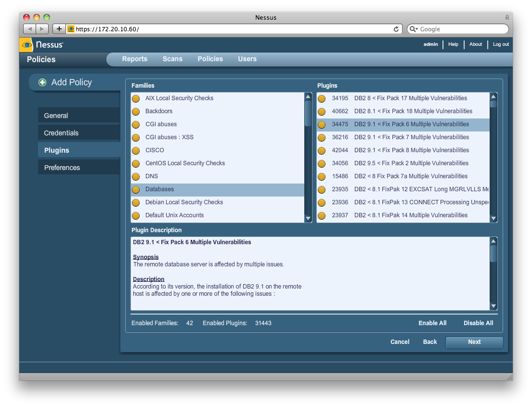Click the Families list scrollbar thumb

click(x=308, y=114)
